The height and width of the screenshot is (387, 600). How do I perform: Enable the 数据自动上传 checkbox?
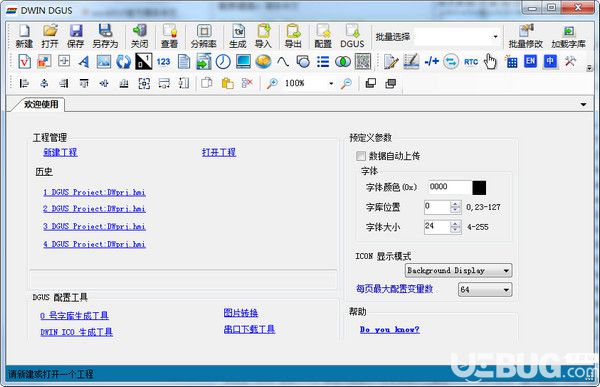click(360, 156)
